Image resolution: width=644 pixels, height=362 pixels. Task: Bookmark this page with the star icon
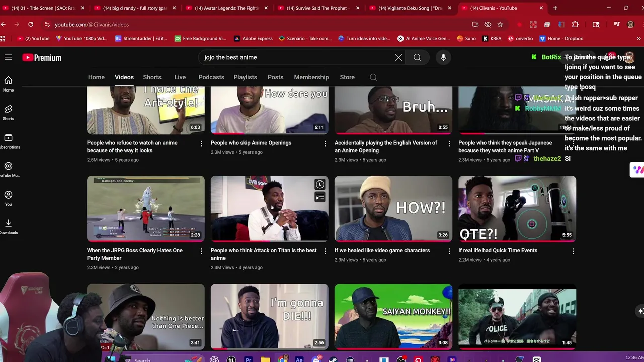(x=500, y=24)
